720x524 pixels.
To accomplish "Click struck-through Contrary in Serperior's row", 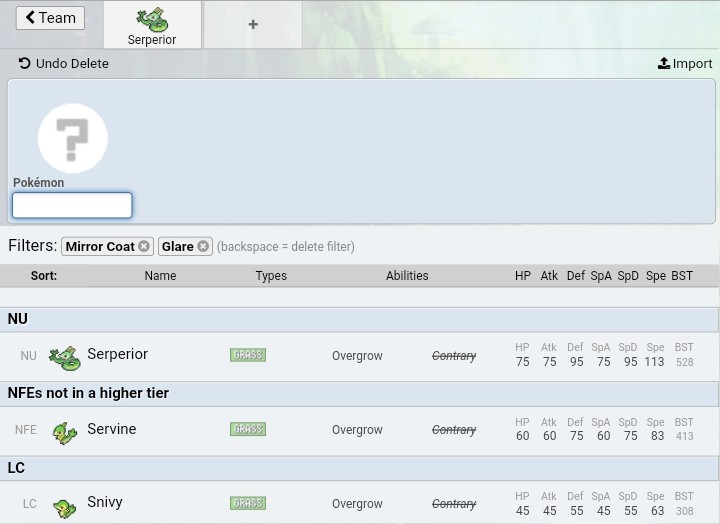I will click(x=454, y=356).
